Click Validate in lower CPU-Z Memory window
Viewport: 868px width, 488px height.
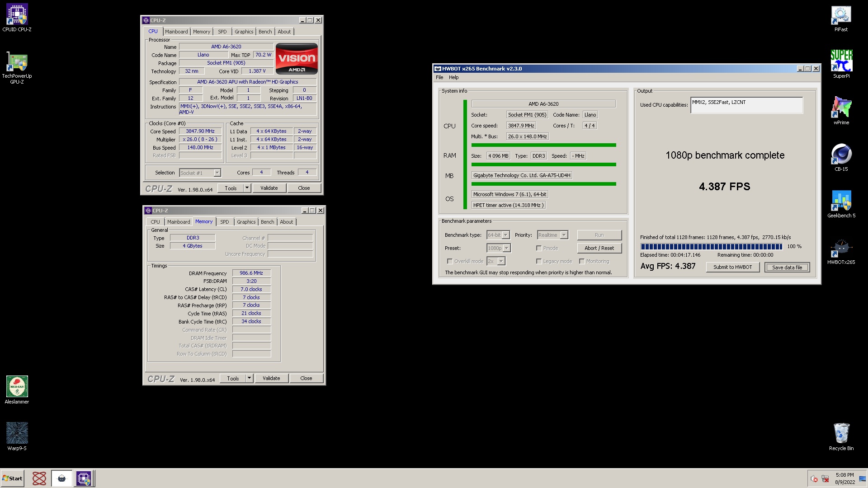pos(271,378)
